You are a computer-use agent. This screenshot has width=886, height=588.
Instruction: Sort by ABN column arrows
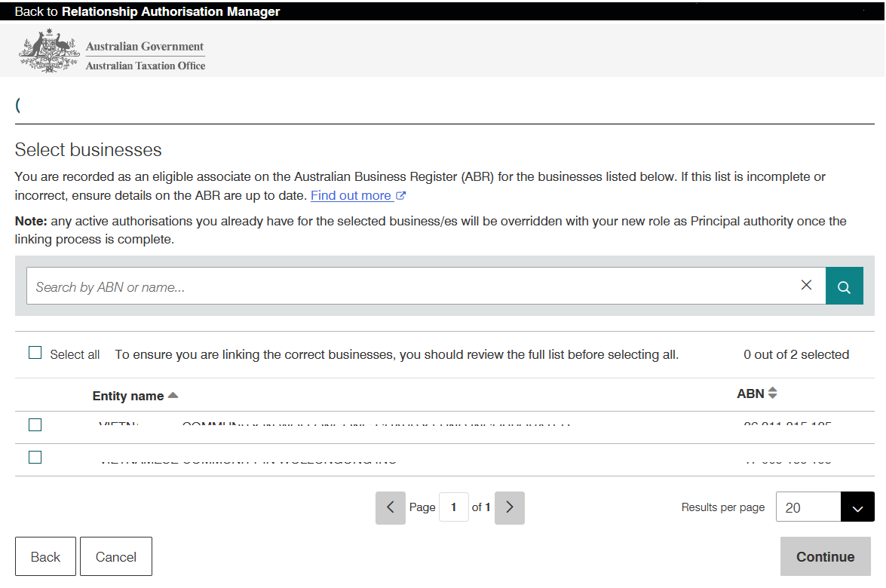[x=772, y=393]
